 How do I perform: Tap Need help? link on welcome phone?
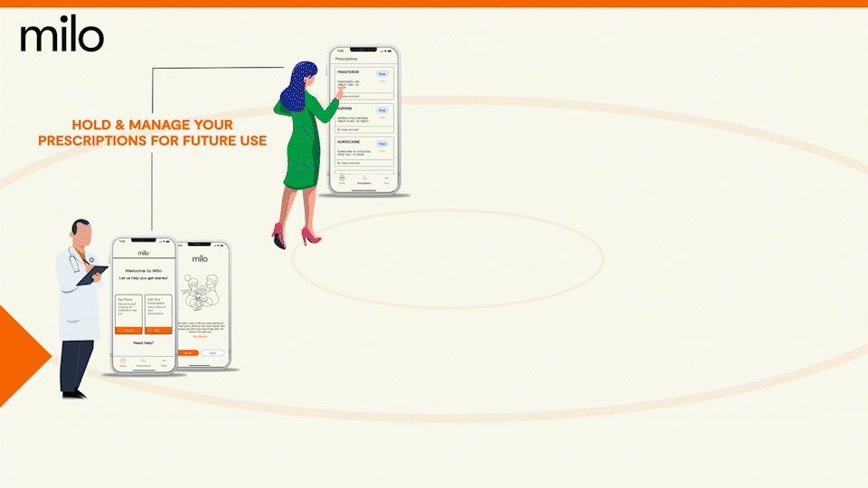[x=144, y=343]
